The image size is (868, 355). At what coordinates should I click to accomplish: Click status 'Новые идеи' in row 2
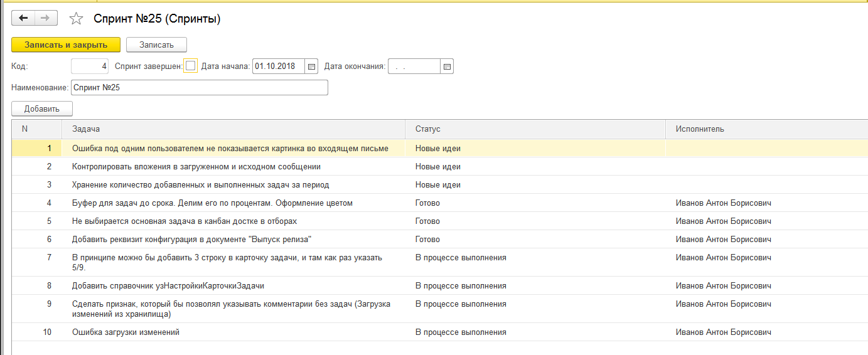(438, 167)
